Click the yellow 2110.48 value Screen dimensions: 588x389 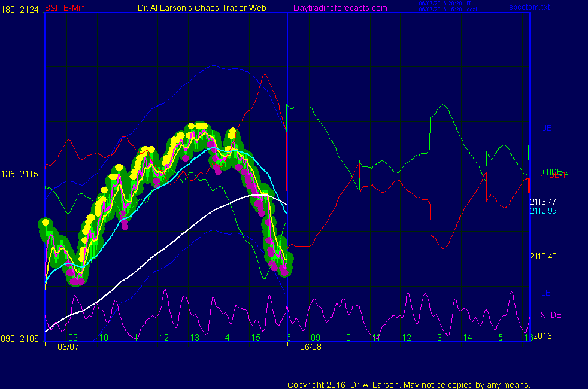[x=543, y=256]
